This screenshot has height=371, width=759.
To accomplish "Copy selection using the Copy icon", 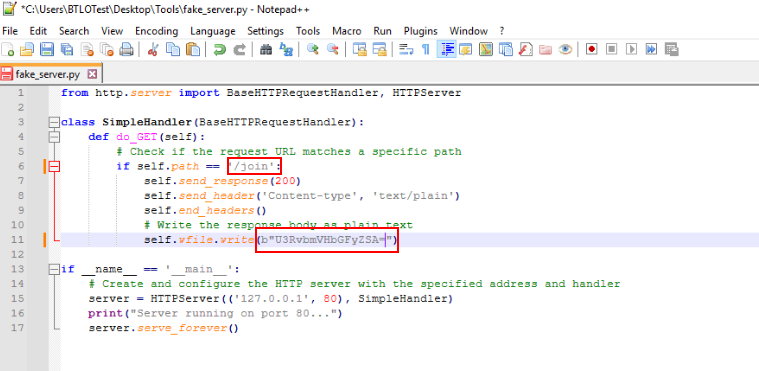I will coord(172,49).
